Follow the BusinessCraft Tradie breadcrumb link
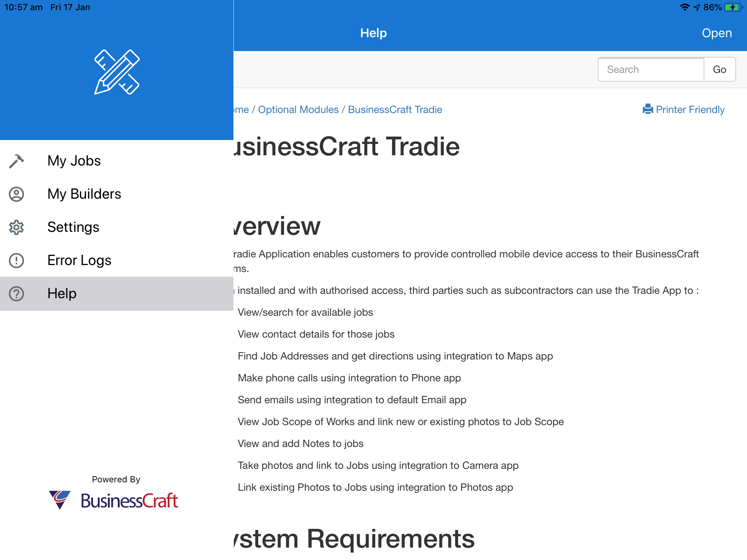This screenshot has width=747, height=560. coord(395,109)
